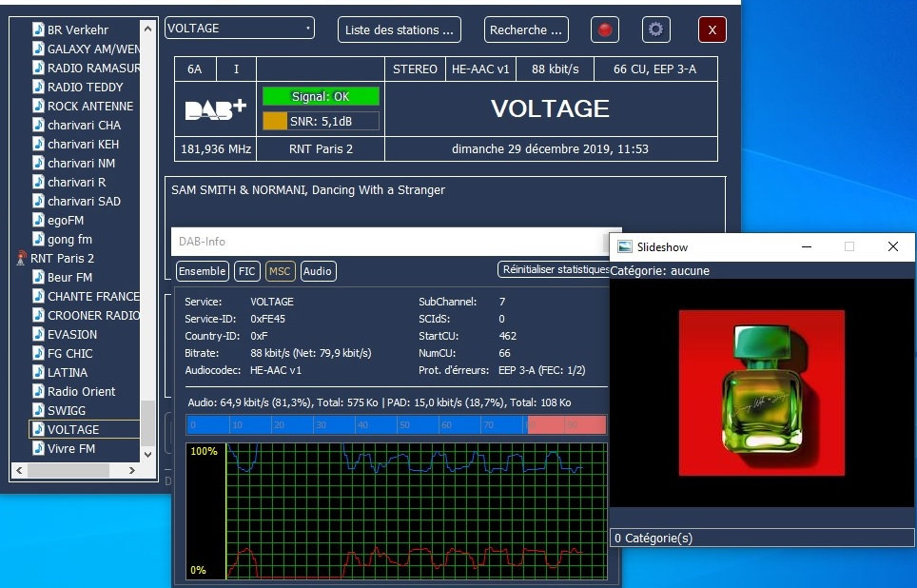Screen dimensions: 917x588
Task: Click the horizontal scrollbar thumb of station list
Action: tap(68, 470)
